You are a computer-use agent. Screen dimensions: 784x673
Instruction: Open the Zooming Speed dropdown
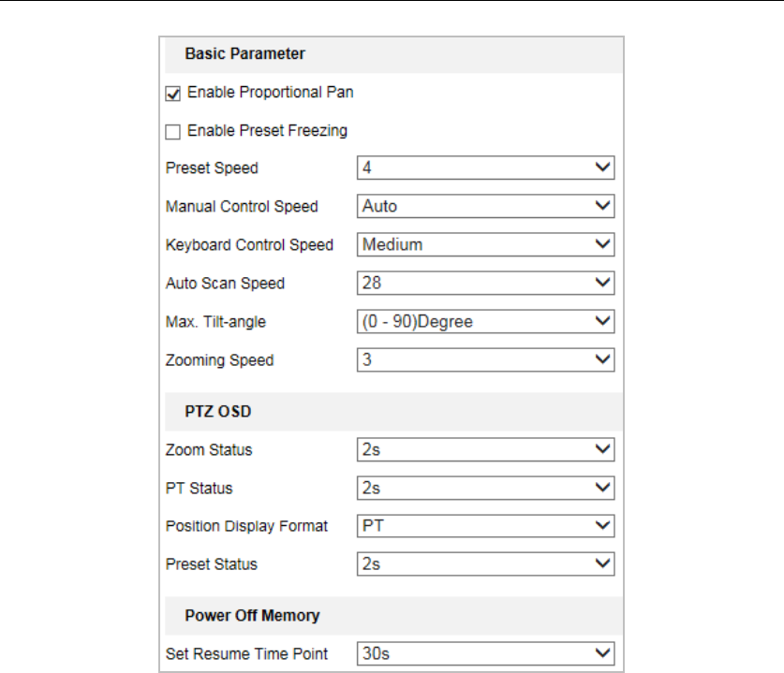[485, 359]
